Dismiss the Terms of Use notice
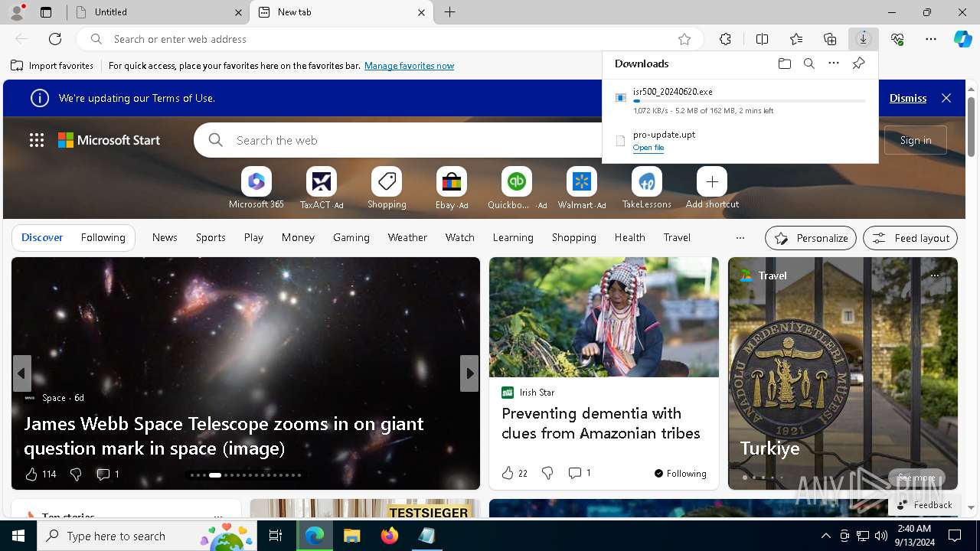 (908, 98)
